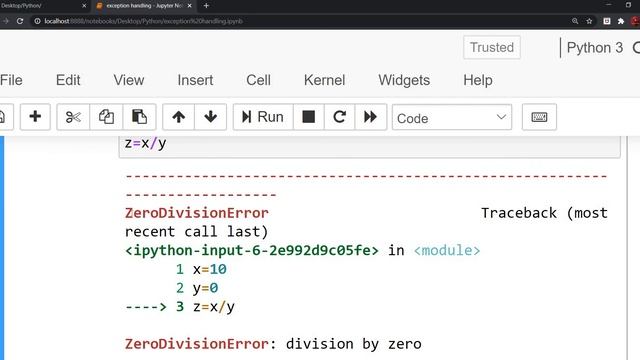Click traceback line 1 x=10
The image size is (640, 360).
click(201, 269)
